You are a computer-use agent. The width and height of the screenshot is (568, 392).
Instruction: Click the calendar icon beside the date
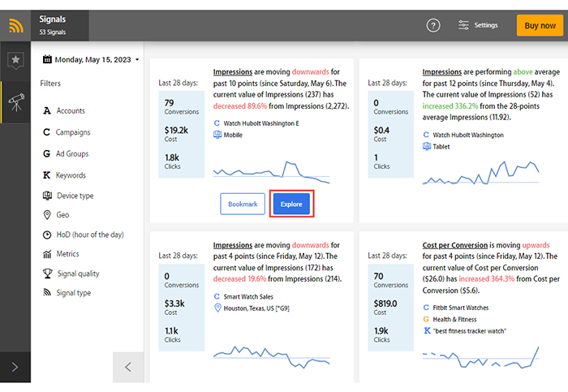tap(47, 59)
